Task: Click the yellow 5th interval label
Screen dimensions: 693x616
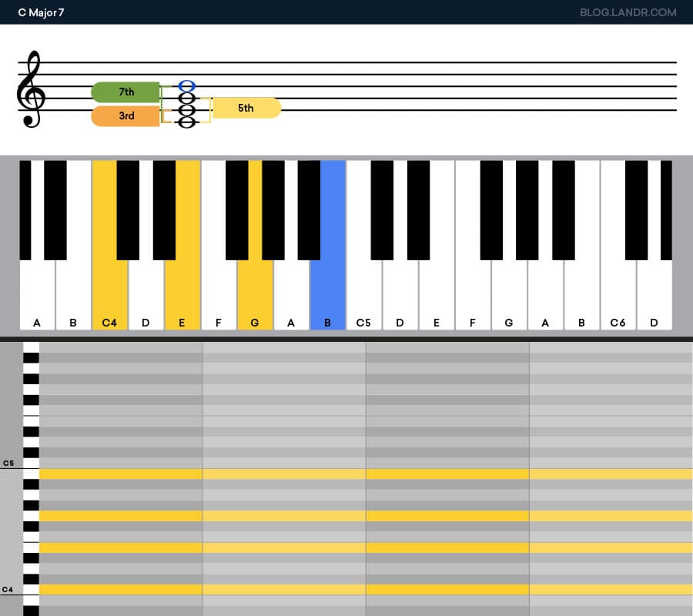Action: pyautogui.click(x=244, y=108)
